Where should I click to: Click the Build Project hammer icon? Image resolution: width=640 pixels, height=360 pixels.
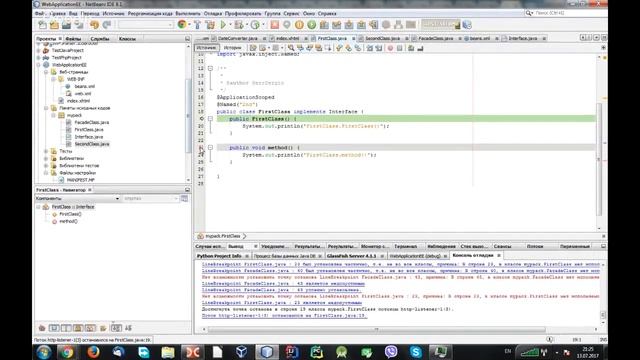point(198,25)
